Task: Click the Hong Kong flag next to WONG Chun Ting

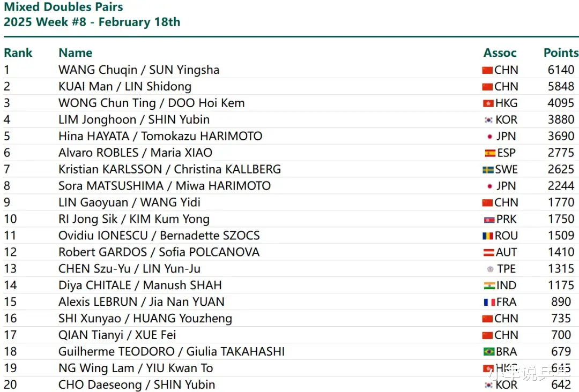Action: click(x=487, y=103)
